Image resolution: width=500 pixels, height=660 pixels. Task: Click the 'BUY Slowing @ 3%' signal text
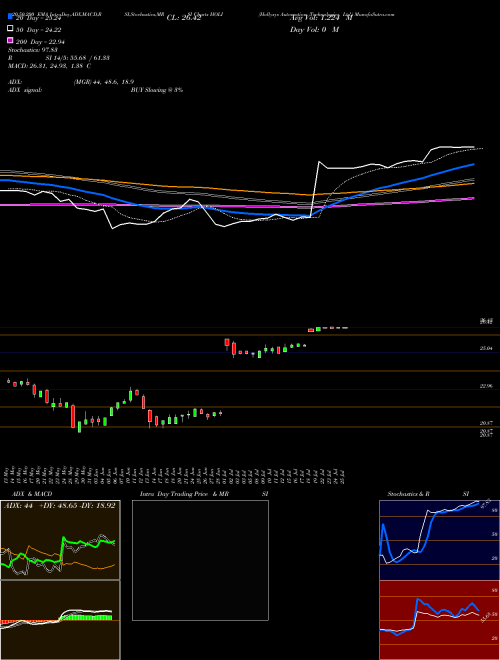pos(157,90)
